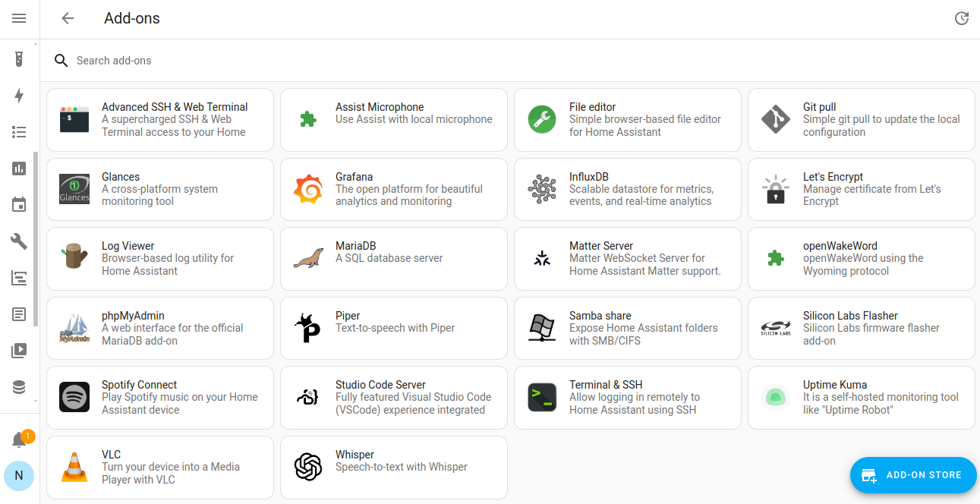Toggle the sidebar hamburger menu

(19, 19)
